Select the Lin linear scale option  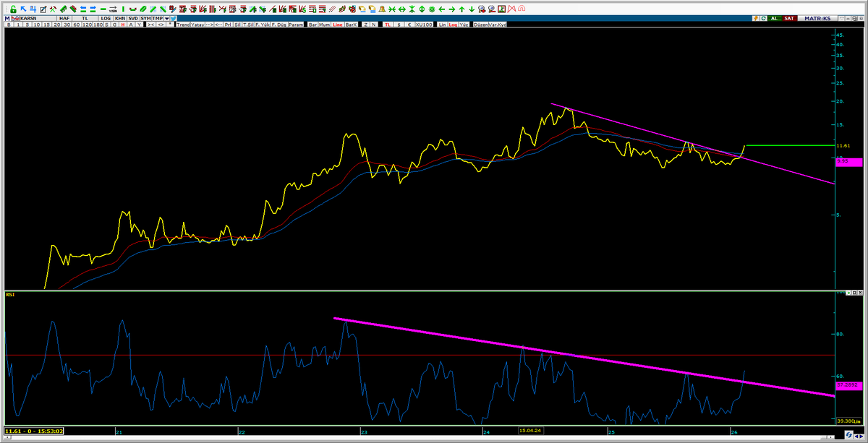pyautogui.click(x=442, y=25)
